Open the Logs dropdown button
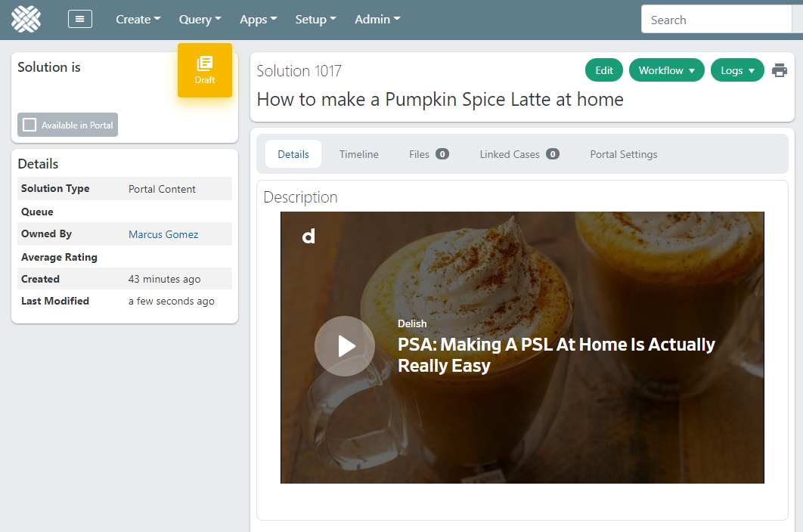 (x=738, y=70)
